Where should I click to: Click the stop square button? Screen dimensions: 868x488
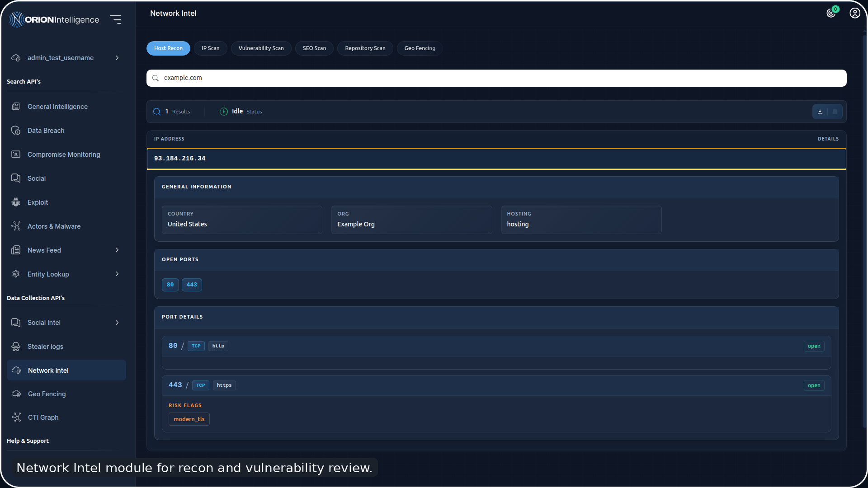[x=835, y=112]
